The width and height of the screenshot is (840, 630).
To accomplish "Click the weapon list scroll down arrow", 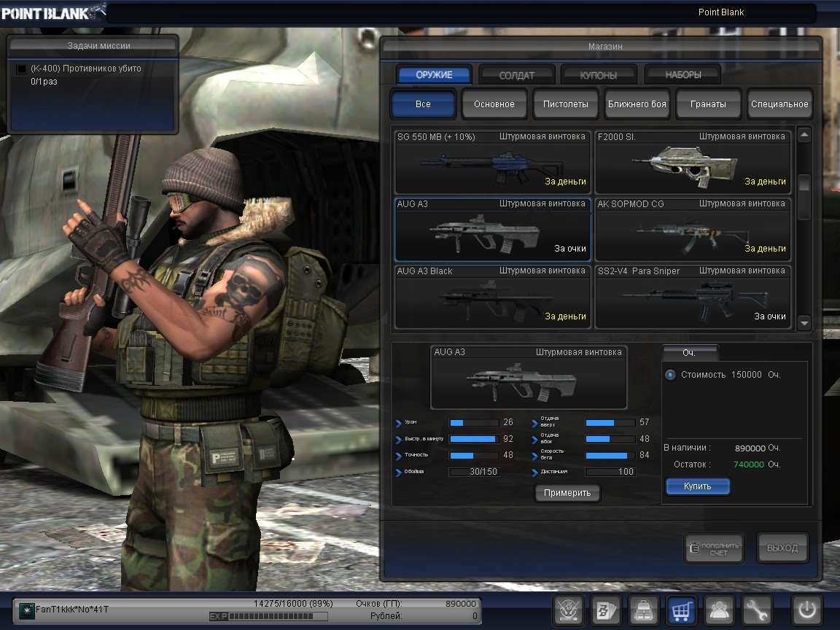I will click(804, 322).
